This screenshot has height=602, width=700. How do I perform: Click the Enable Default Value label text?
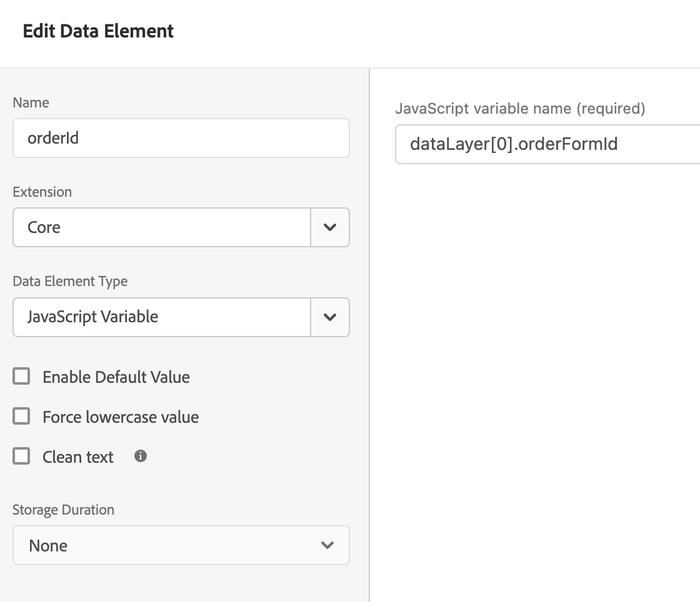(x=116, y=377)
